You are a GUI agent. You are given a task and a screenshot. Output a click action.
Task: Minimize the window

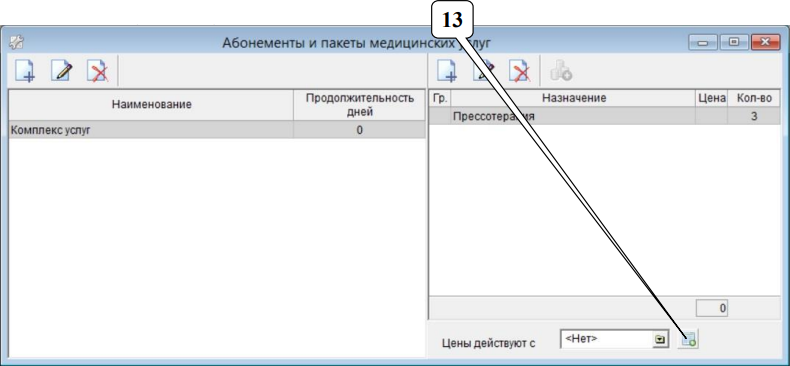point(702,42)
